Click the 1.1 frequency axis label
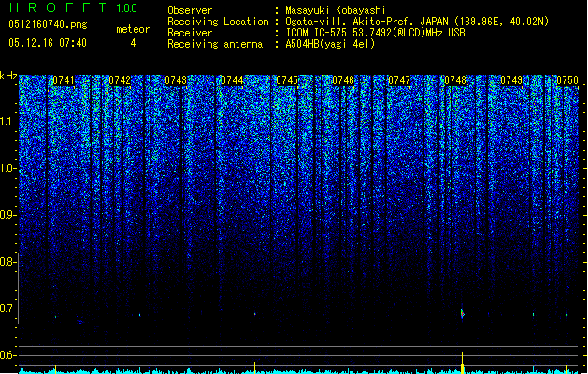 (7, 122)
